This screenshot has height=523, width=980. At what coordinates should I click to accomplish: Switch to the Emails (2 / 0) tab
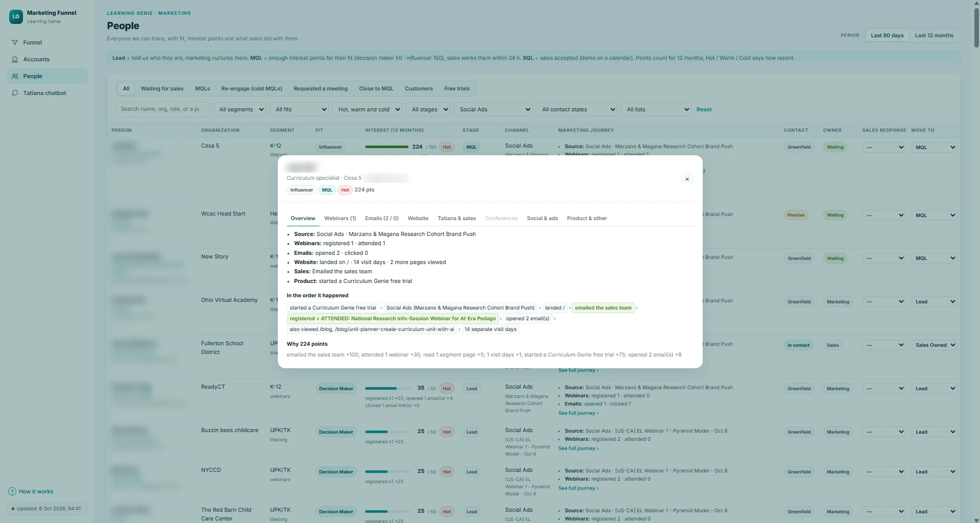381,218
